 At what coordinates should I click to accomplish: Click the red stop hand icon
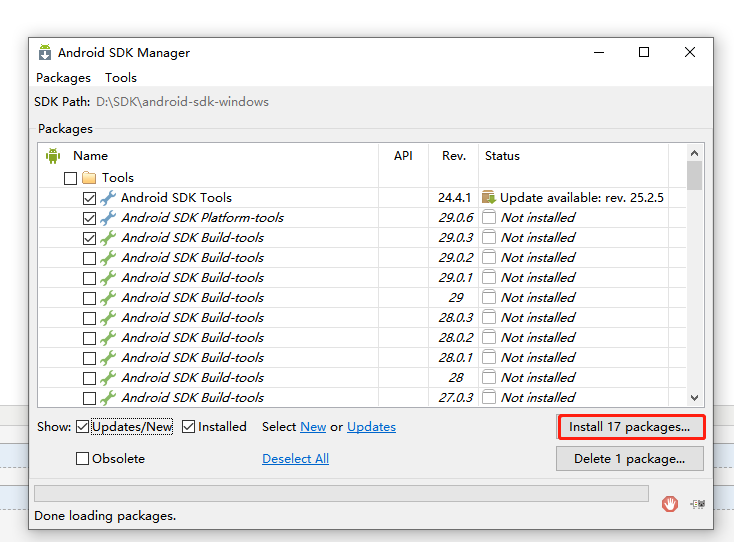point(670,504)
